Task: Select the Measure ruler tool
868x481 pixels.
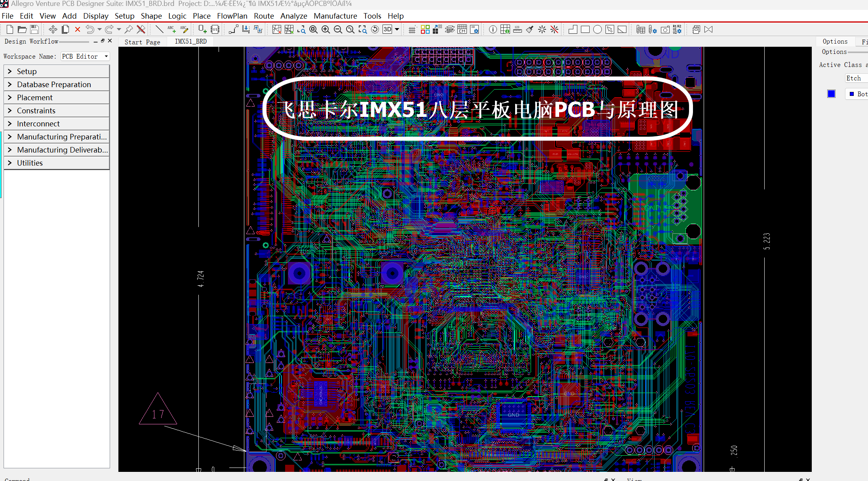Action: (518, 29)
